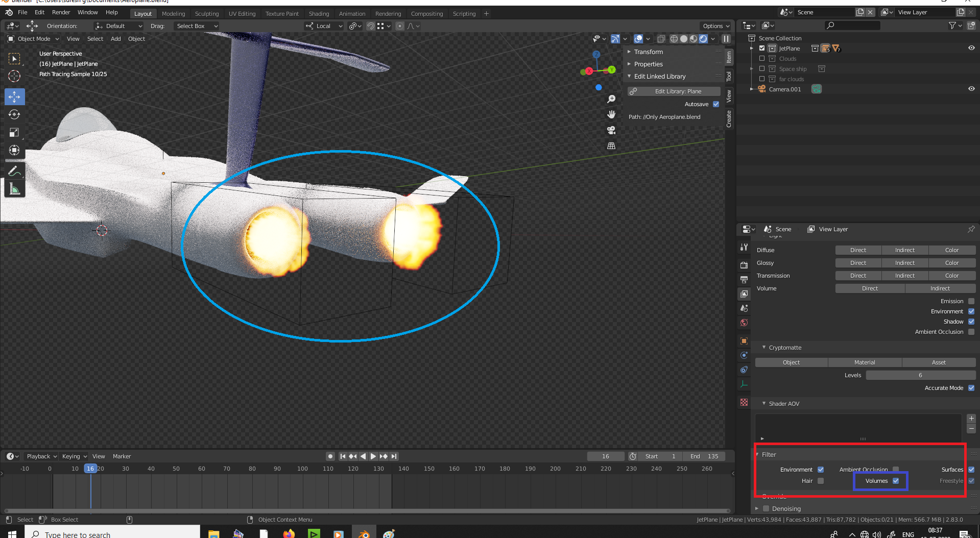
Task: Switch to the Shading workspace tab
Action: [319, 14]
